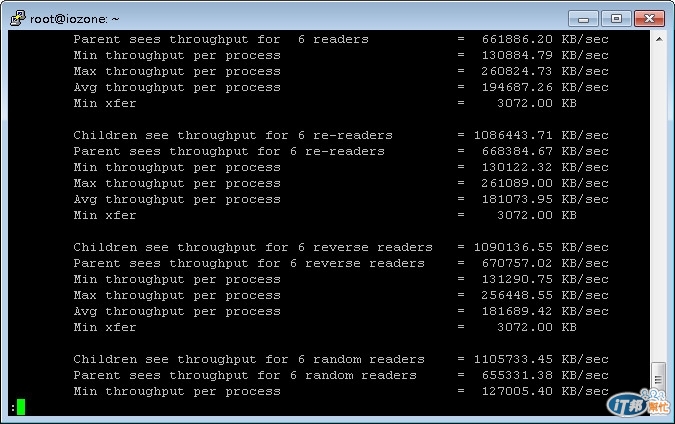Click the 'Parent sees throughput for 6 random readers' text
Viewport: 675px width, 424px height.
245,375
